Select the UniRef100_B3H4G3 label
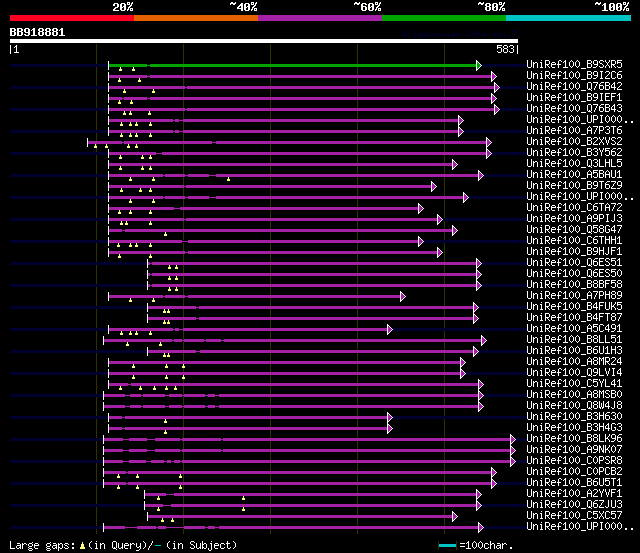This screenshot has width=640, height=553. tap(574, 428)
